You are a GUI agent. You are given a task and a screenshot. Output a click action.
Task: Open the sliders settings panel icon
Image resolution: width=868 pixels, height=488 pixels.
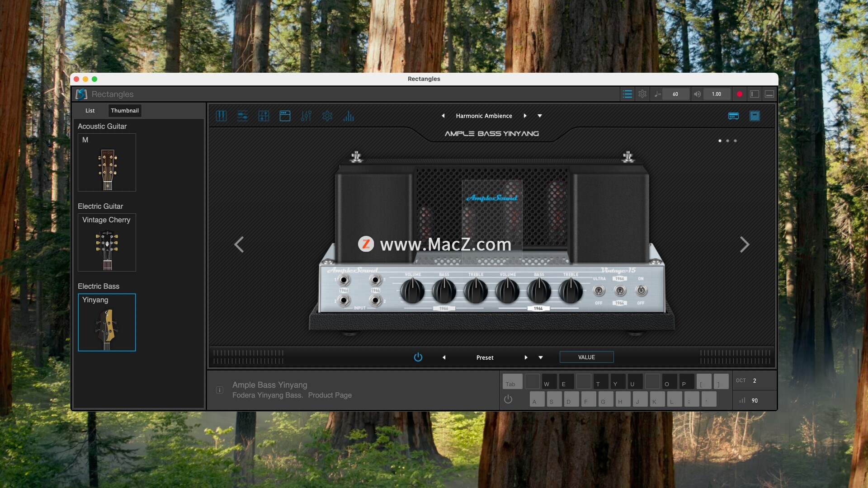pyautogui.click(x=242, y=116)
